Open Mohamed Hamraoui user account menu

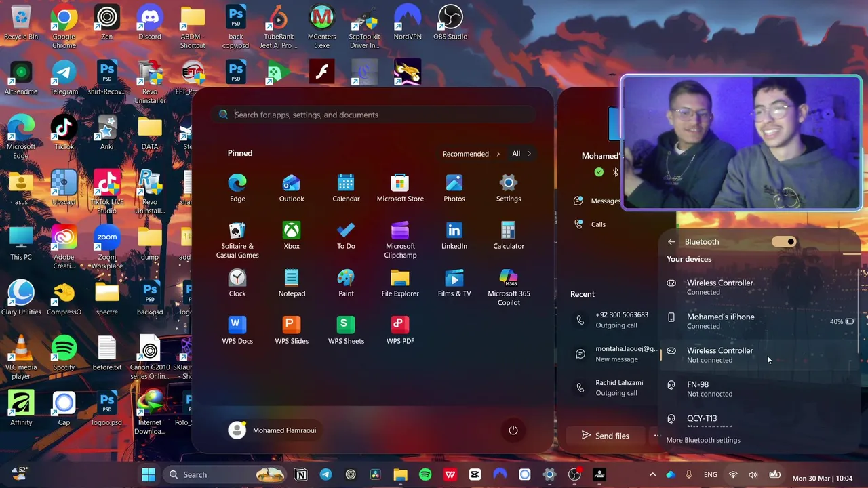(x=273, y=430)
